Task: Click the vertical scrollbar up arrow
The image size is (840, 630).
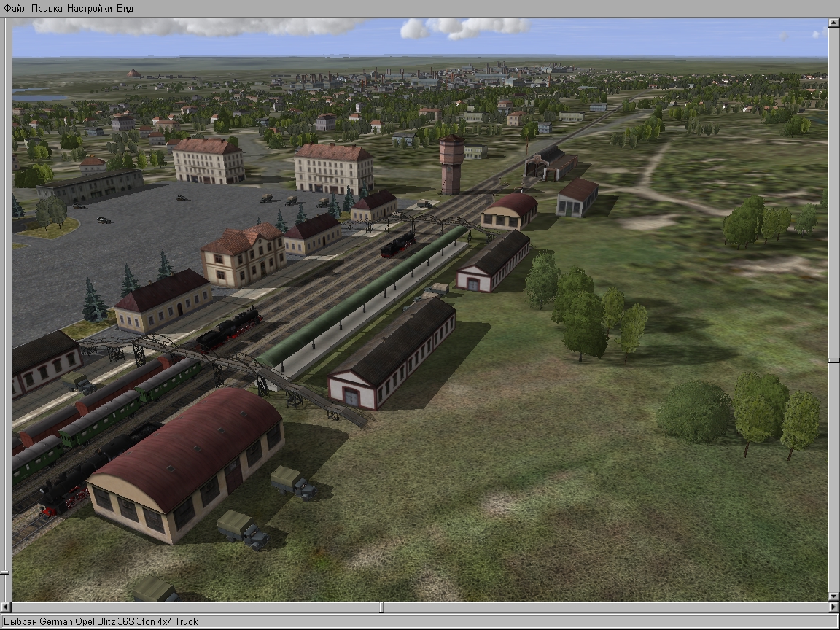Action: point(833,23)
